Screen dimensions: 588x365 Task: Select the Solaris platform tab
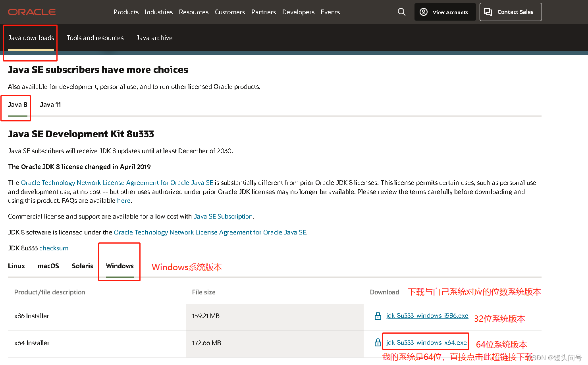[x=83, y=266]
